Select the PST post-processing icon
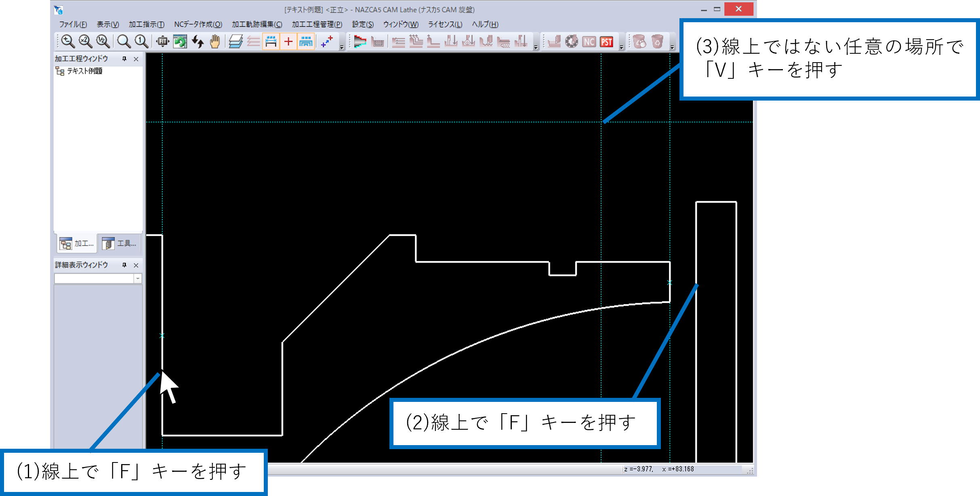Screen dimensions: 980x496 click(x=605, y=42)
